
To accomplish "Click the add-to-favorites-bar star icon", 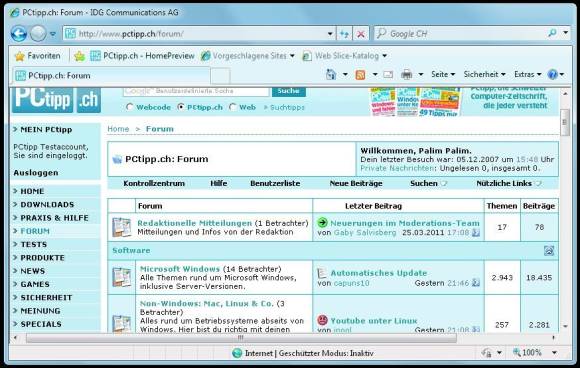I will pyautogui.click(x=79, y=56).
